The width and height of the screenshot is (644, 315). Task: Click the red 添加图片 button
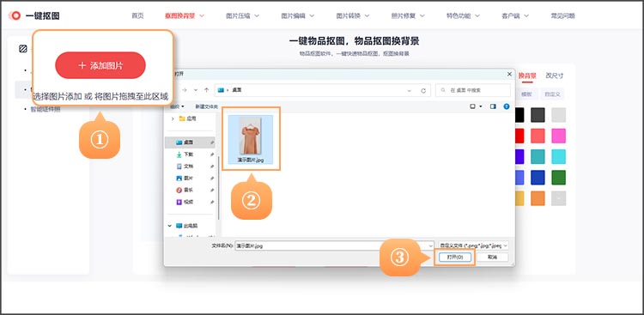100,65
